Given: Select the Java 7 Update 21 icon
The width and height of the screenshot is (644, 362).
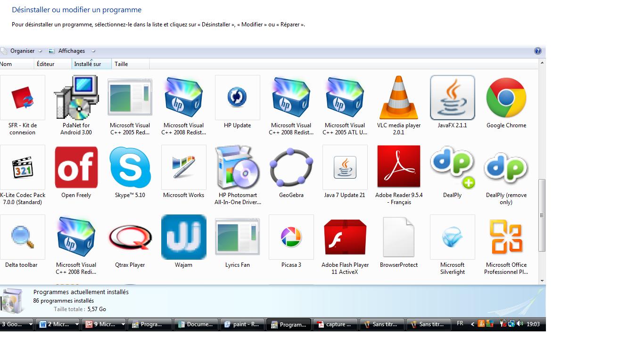Looking at the screenshot, I should [345, 167].
